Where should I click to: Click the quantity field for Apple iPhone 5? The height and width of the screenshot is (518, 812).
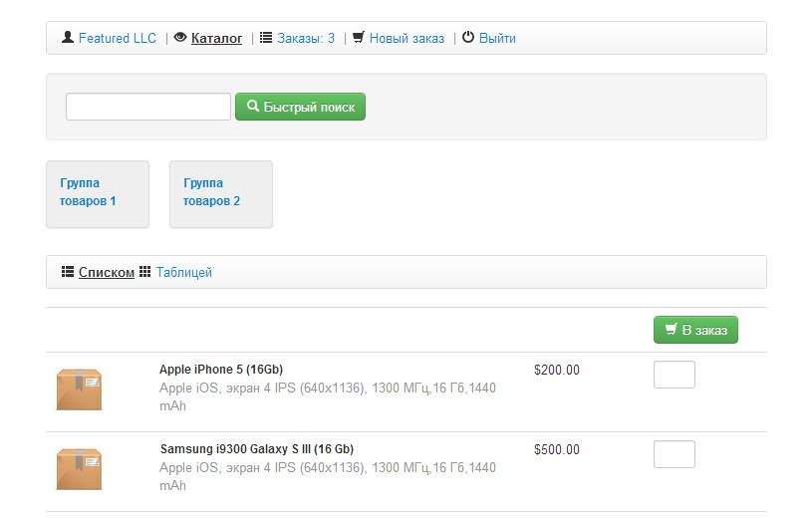(x=674, y=375)
